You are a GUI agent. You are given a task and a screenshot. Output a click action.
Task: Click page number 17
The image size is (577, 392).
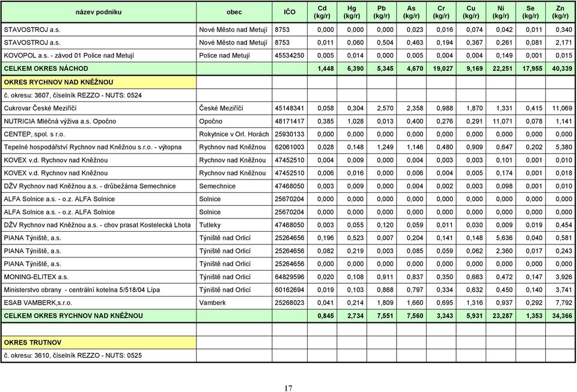click(288, 388)
